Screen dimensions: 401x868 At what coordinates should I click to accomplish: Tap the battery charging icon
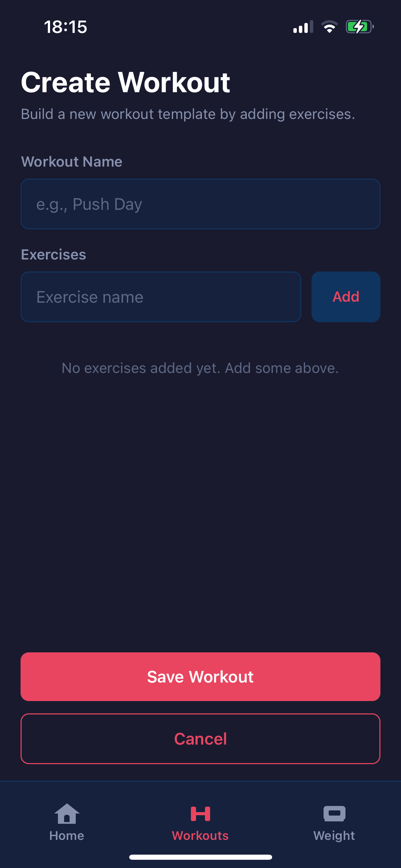[x=359, y=27]
